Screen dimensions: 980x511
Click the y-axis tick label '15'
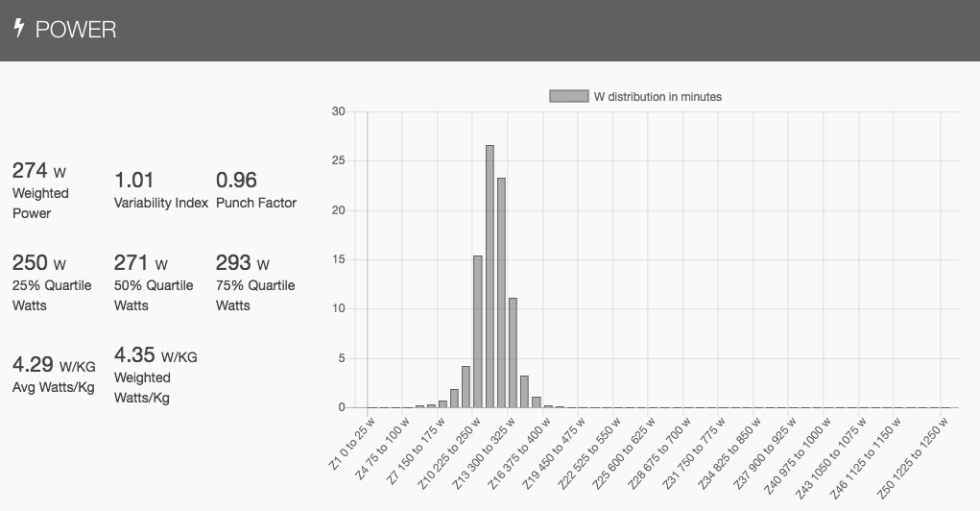[x=338, y=259]
